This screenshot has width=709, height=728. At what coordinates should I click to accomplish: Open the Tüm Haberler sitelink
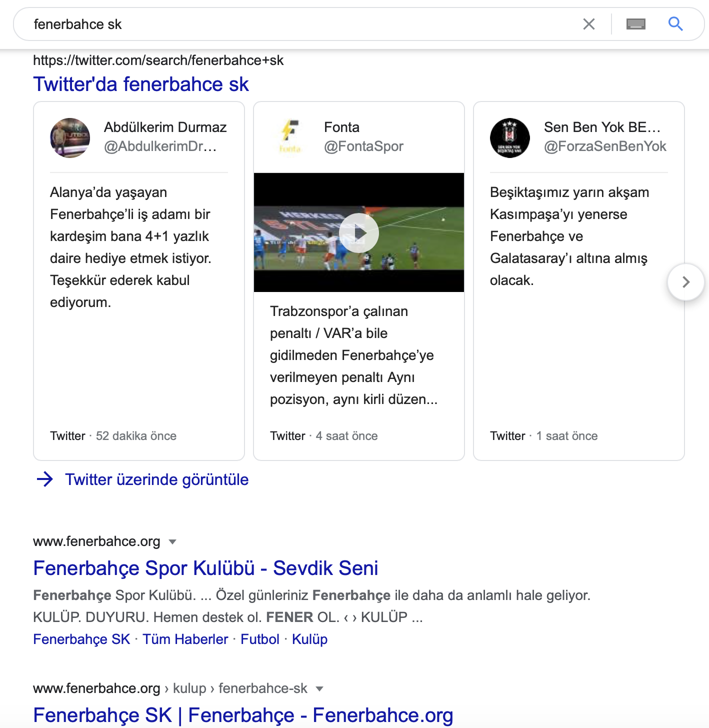point(185,639)
